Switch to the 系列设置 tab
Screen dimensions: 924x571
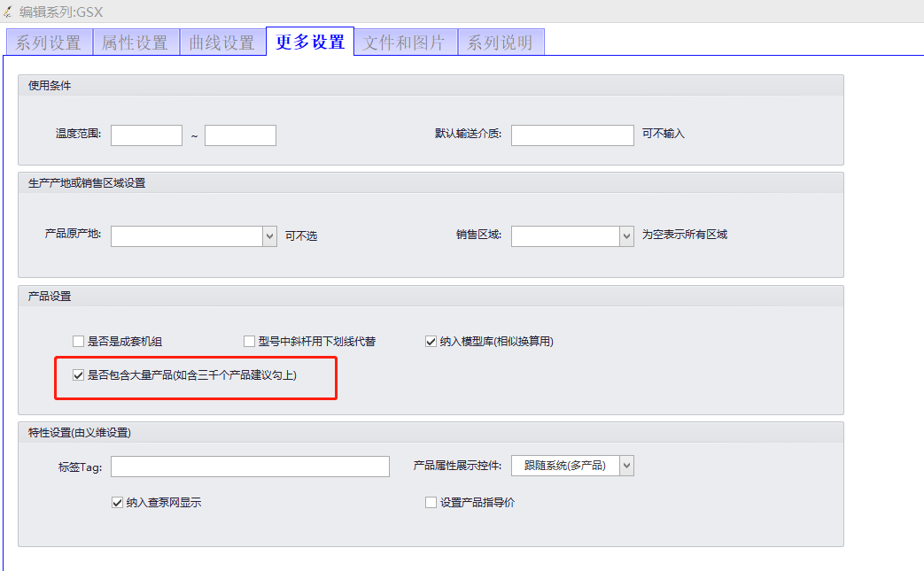click(49, 42)
